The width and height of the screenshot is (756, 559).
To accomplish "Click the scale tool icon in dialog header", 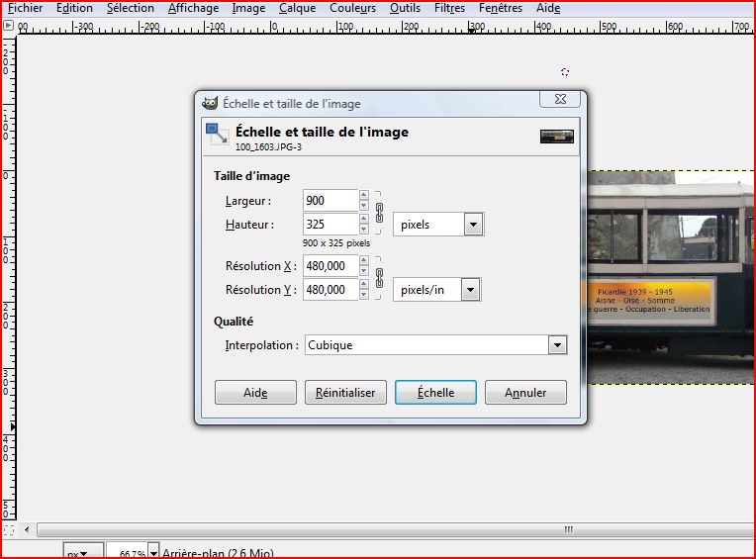I will [217, 135].
